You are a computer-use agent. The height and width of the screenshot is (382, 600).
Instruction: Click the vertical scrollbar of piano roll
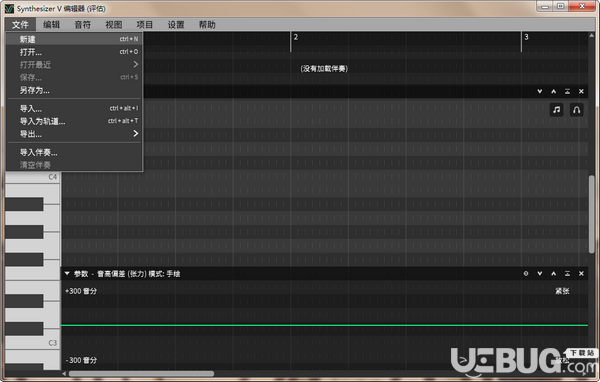(x=591, y=214)
